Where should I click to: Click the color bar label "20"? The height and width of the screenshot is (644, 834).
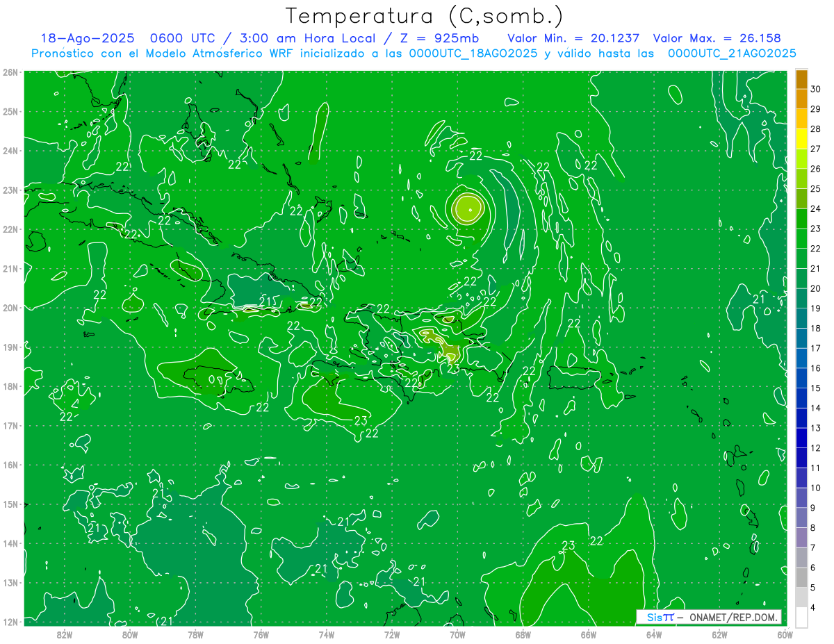(x=816, y=288)
